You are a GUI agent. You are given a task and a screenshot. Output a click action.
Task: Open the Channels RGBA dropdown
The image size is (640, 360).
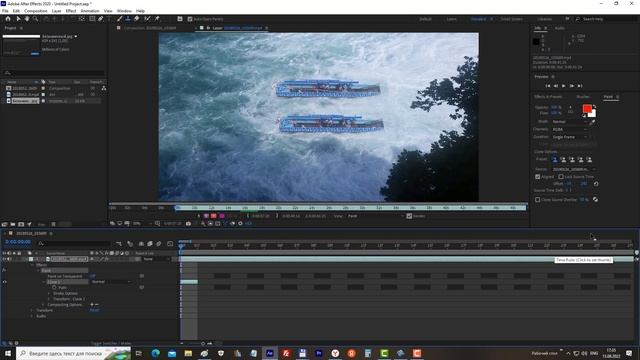570,129
